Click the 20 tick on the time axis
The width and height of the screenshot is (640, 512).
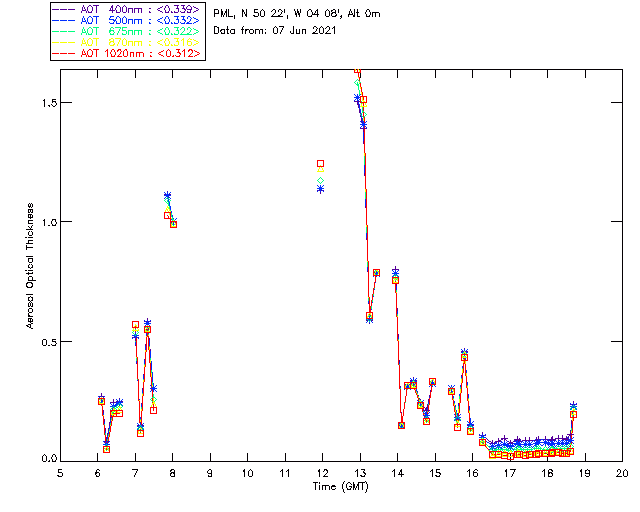[x=621, y=473]
